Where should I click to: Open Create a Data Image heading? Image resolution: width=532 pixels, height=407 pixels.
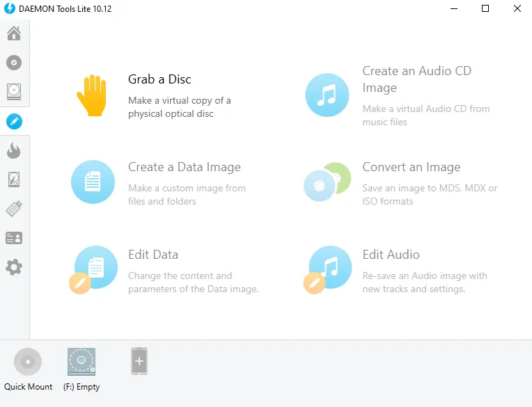185,167
